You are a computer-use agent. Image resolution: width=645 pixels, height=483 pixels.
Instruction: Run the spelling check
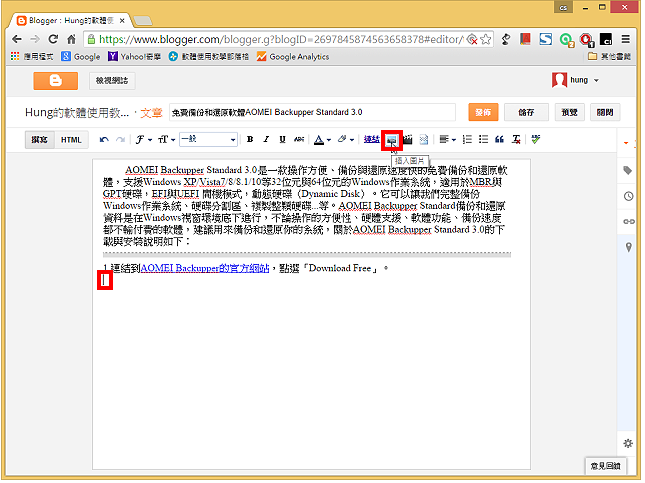pyautogui.click(x=535, y=140)
